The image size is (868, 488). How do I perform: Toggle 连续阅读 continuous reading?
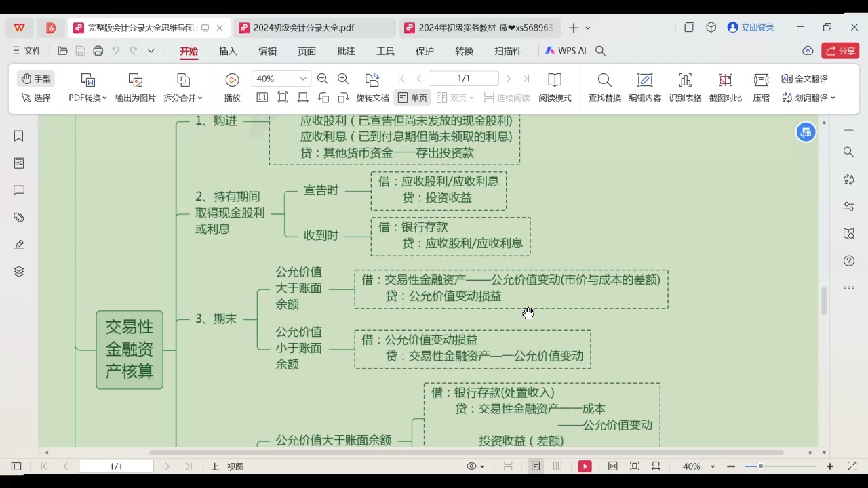[507, 98]
